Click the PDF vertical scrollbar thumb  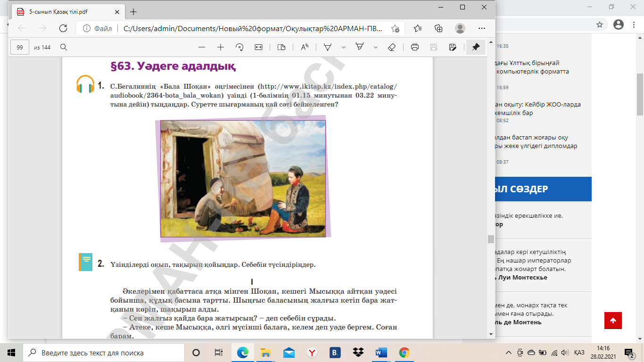point(491,239)
